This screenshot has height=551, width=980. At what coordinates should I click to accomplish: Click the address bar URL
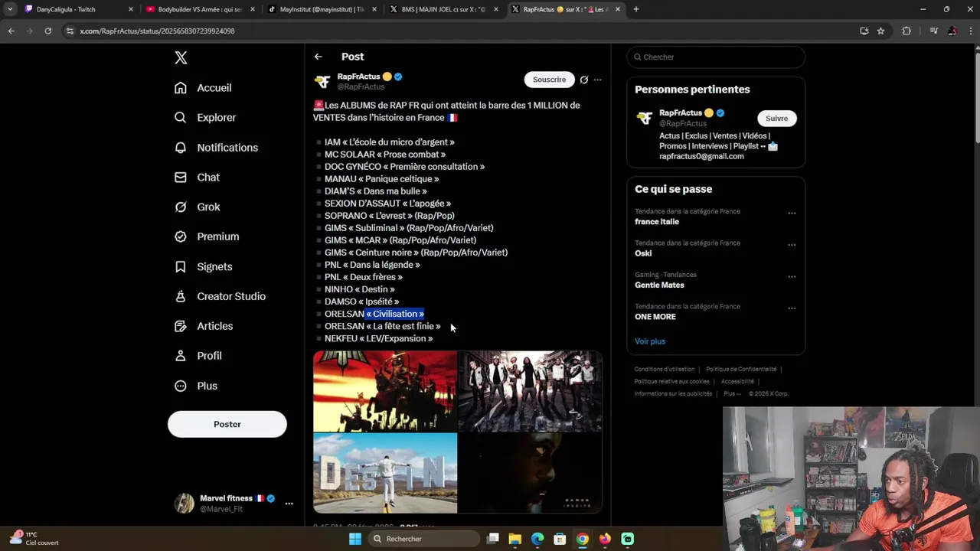coord(157,31)
